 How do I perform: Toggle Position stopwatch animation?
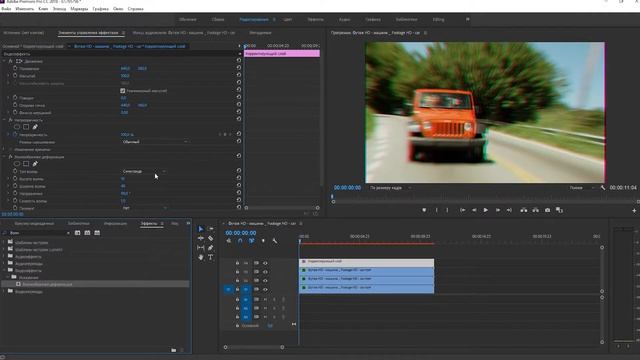tap(15, 68)
